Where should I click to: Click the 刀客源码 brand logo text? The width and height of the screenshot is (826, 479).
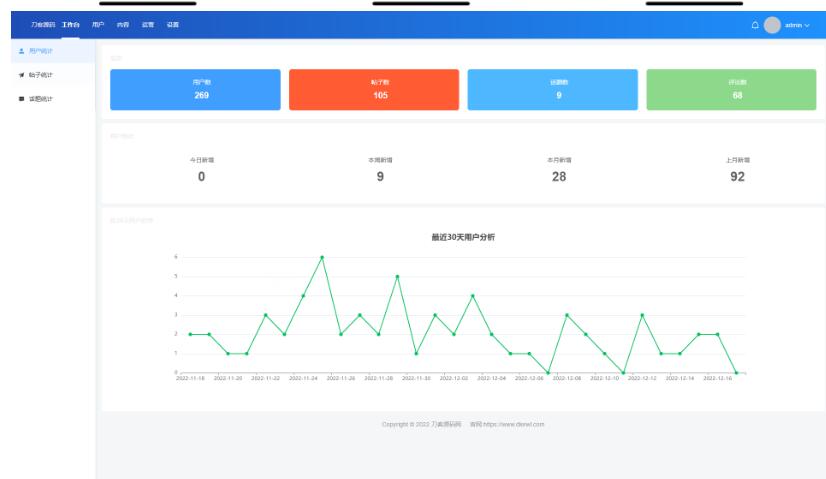(42, 25)
